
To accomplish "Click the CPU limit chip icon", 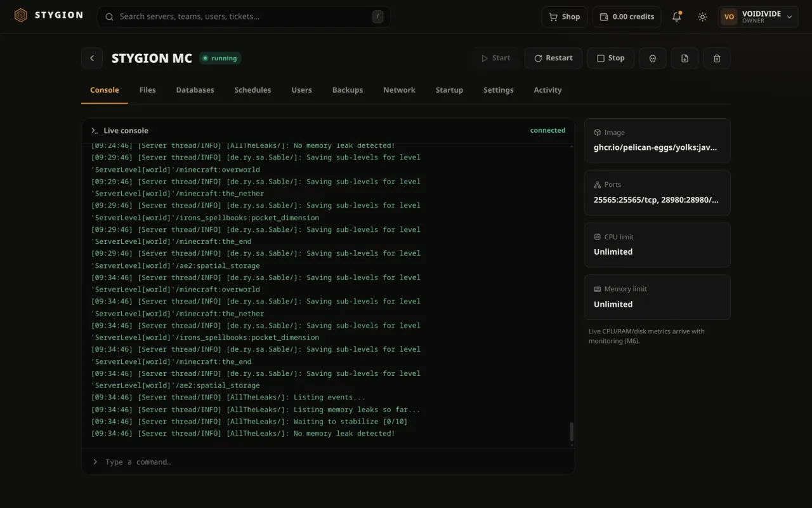I will click(597, 237).
